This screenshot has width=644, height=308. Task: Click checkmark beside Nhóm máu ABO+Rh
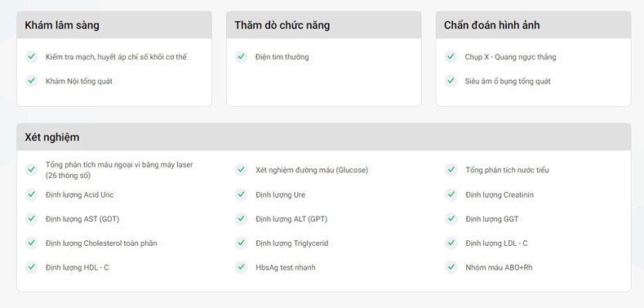pos(451,267)
